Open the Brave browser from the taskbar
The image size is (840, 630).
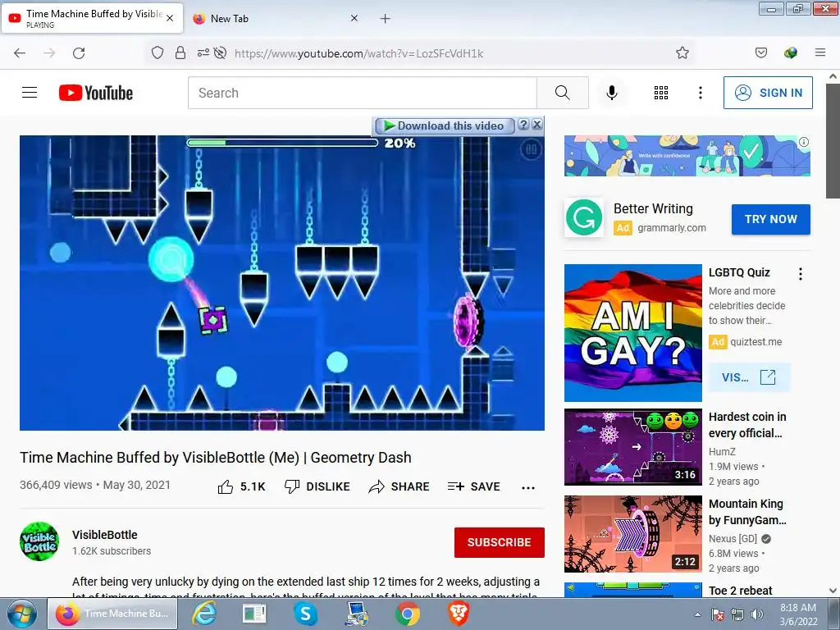click(459, 614)
